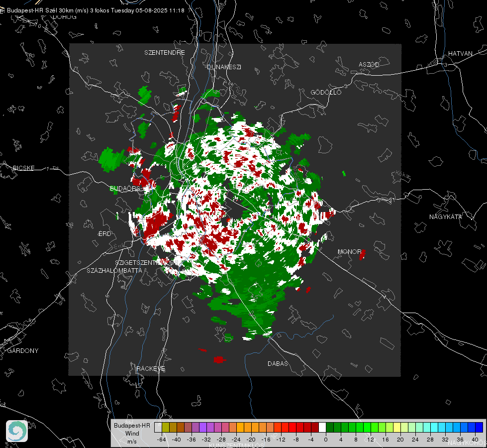Click the radar title text Budapest-HR Szél 30km
Screen dimensions: 487x448
40,10
